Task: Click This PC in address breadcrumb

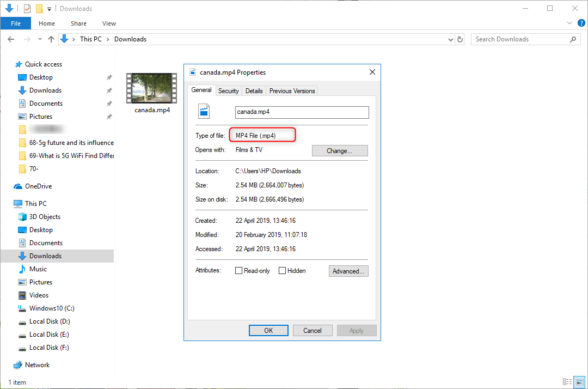Action: [x=91, y=39]
